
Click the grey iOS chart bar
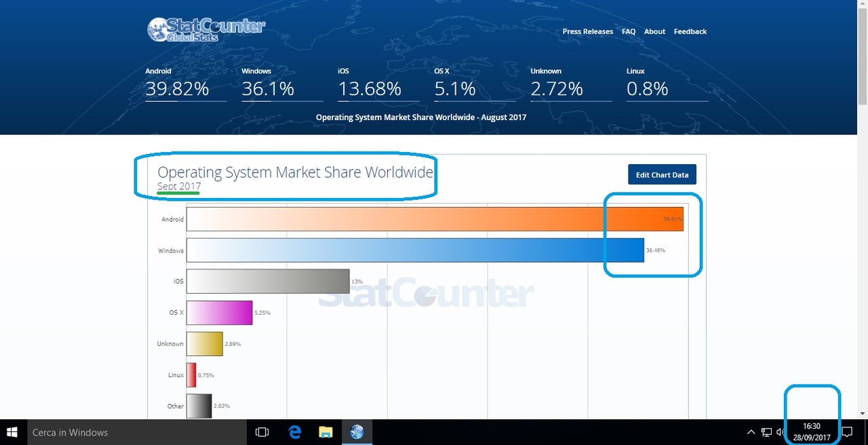coord(268,282)
